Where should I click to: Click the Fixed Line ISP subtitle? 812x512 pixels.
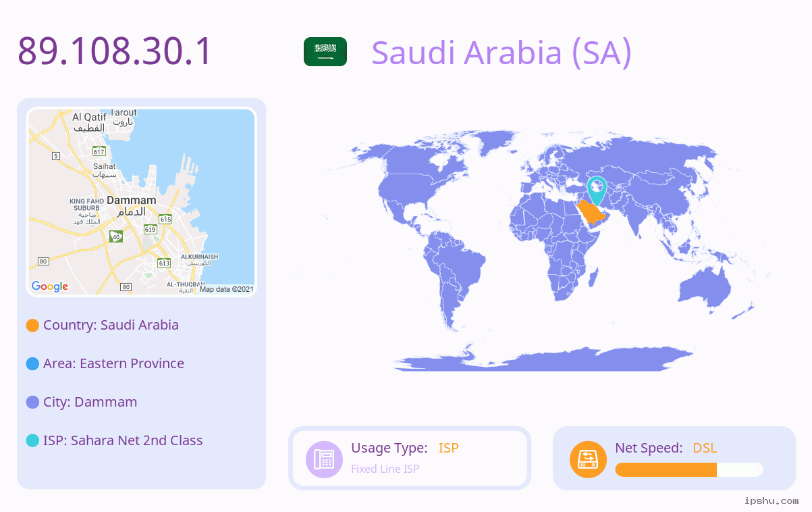(x=385, y=469)
